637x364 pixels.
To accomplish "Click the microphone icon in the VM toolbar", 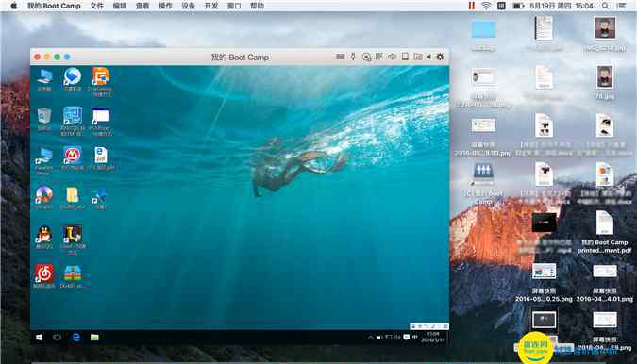I will click(353, 58).
